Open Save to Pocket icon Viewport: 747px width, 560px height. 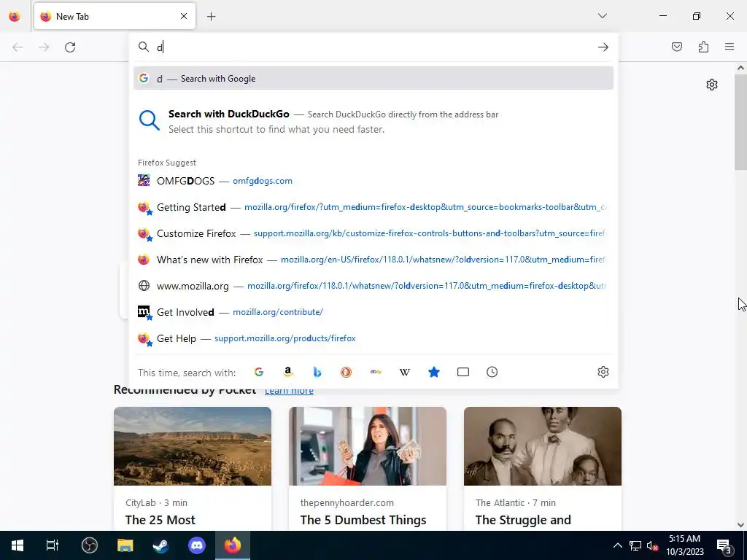(x=677, y=47)
